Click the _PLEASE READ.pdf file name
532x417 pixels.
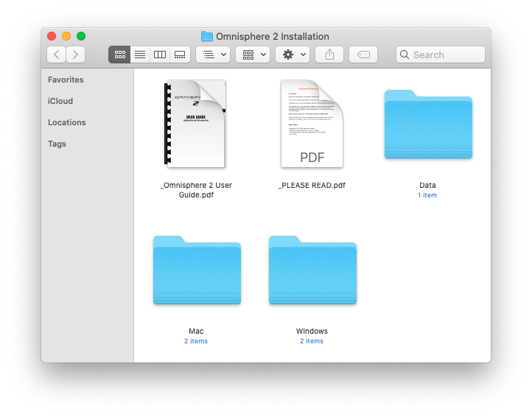[x=312, y=185]
